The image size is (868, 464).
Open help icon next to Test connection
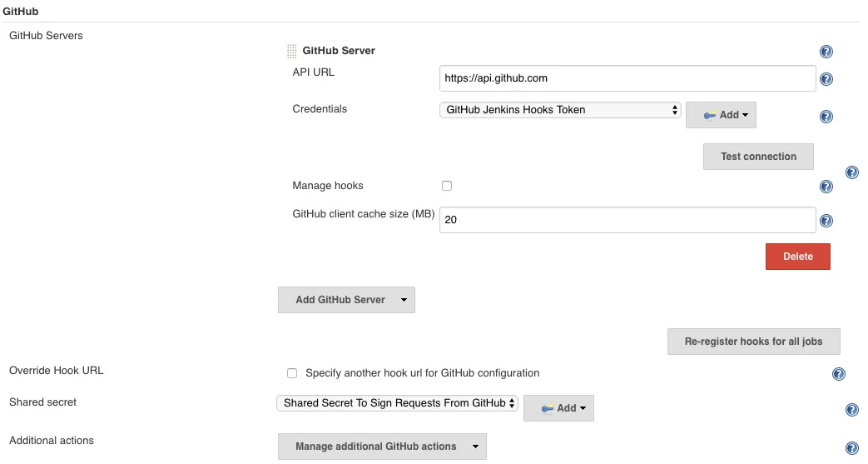[852, 172]
